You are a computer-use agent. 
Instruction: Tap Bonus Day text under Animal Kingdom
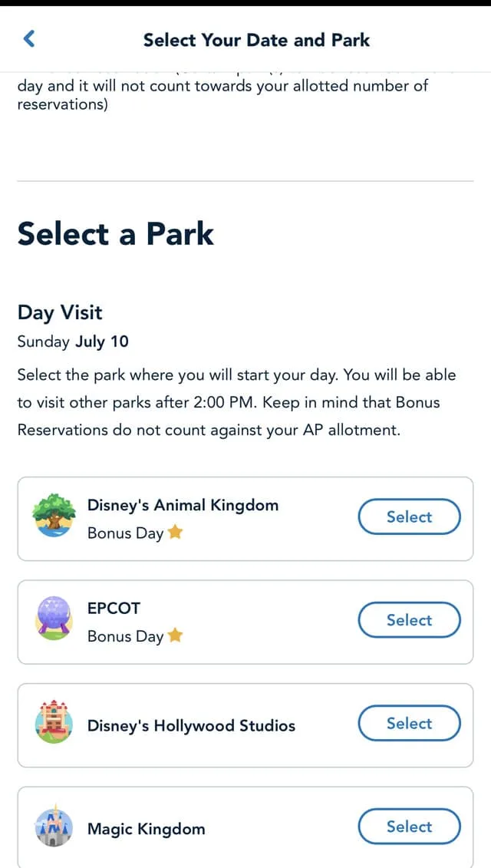[125, 533]
